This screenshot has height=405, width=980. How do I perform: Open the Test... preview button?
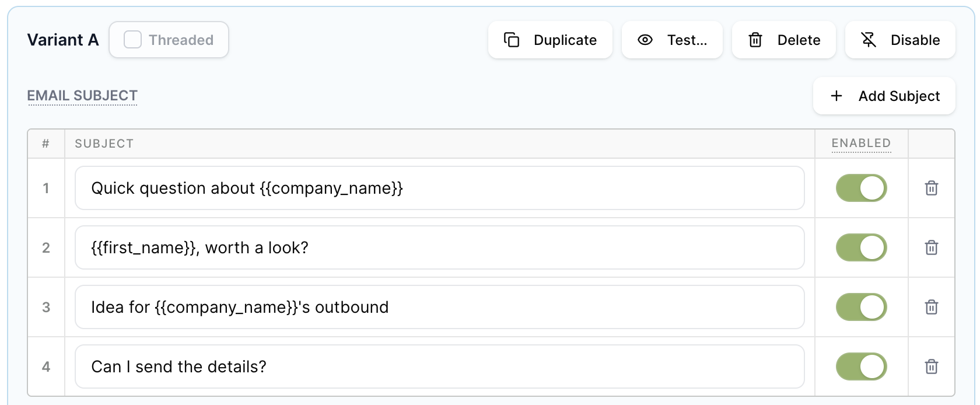click(x=672, y=40)
